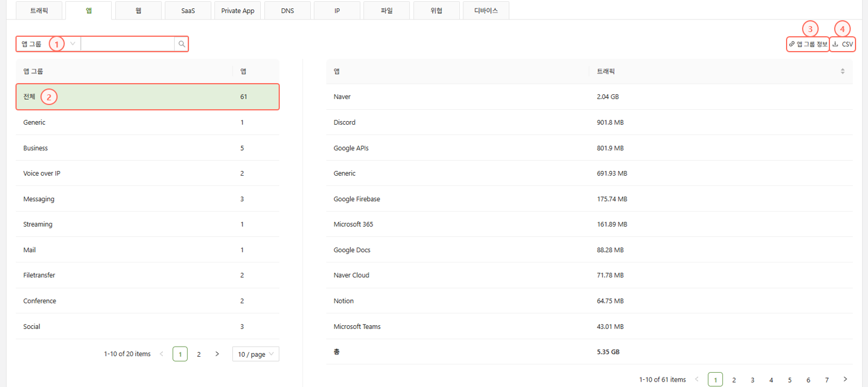Click the 앱 그룹 정보 link button
Screen dimensions: 868x387
(x=808, y=44)
